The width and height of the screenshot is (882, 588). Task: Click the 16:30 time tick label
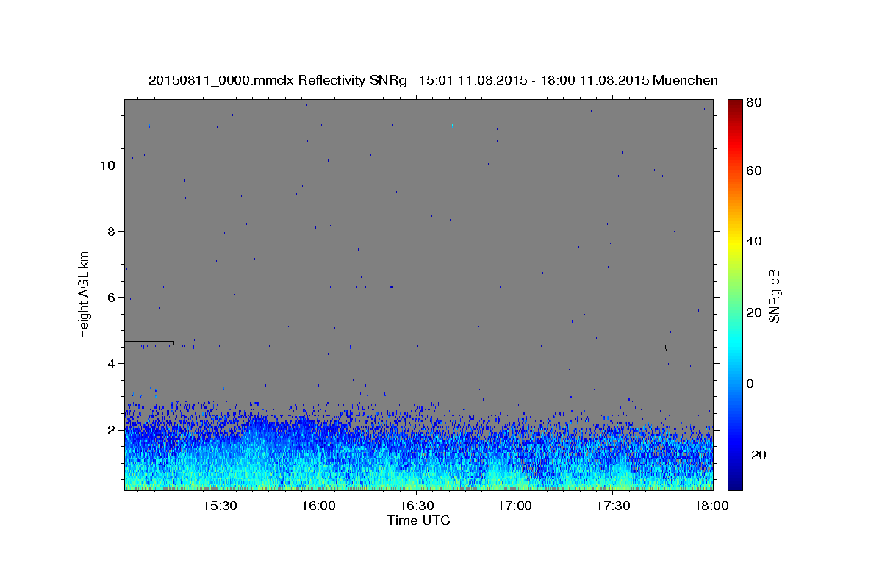[417, 506]
